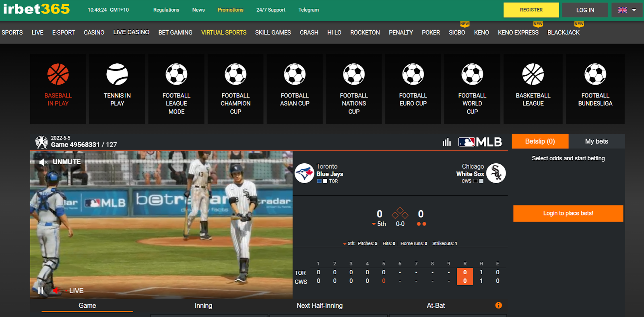Toggle the red volume icon in video
This screenshot has height=317, width=644.
[x=56, y=290]
